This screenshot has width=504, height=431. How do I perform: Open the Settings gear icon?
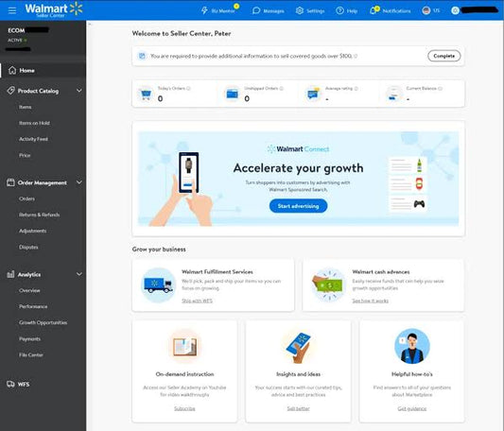point(300,10)
